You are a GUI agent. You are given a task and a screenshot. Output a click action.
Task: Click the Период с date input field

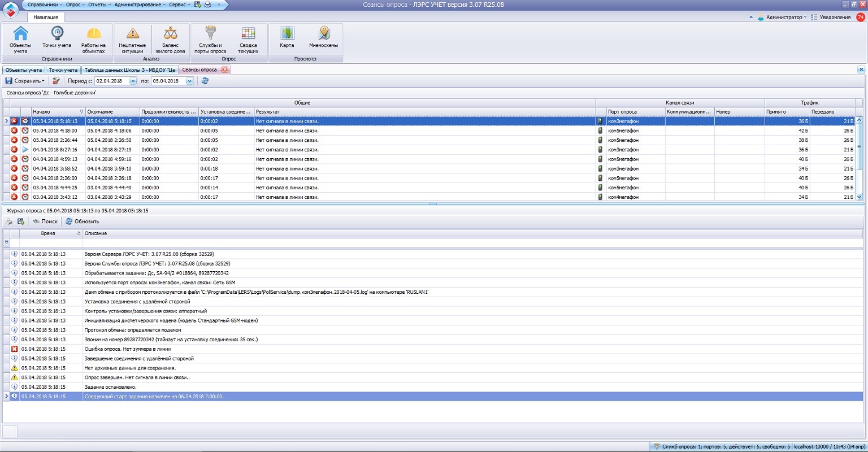click(112, 81)
